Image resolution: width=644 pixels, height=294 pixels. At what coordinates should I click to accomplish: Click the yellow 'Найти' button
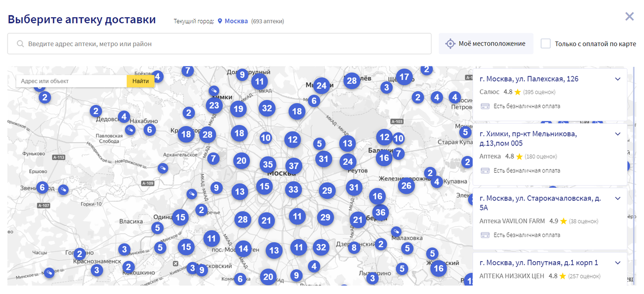point(141,81)
